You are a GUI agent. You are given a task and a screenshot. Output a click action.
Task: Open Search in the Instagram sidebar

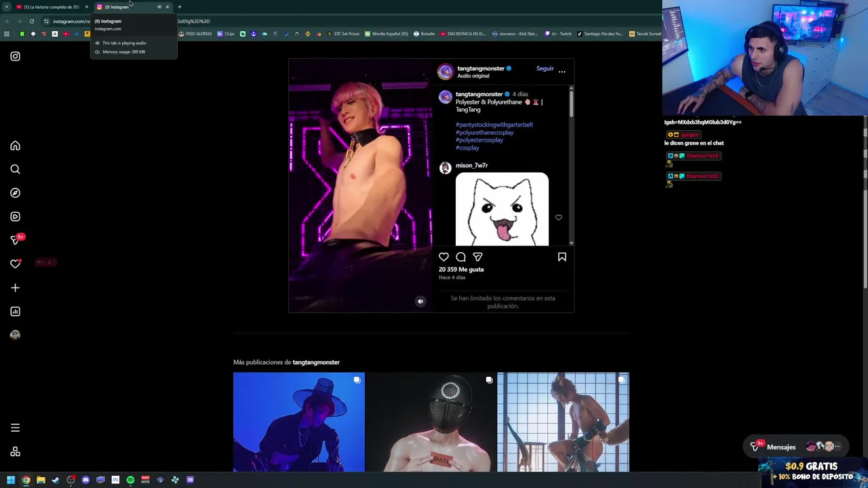click(x=15, y=169)
